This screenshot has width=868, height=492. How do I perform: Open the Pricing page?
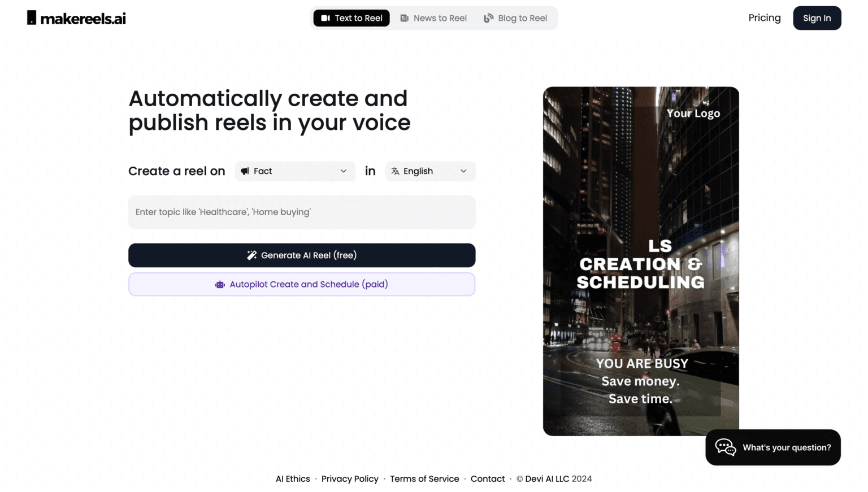[764, 18]
